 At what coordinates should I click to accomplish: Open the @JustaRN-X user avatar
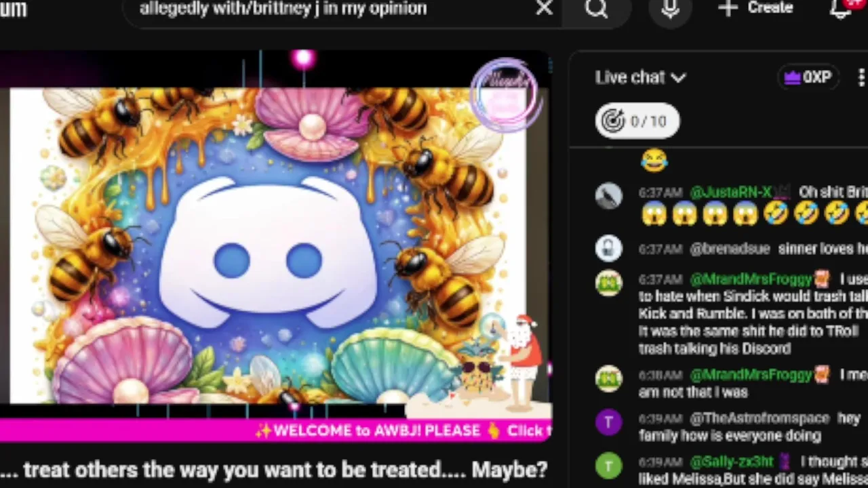(x=608, y=196)
